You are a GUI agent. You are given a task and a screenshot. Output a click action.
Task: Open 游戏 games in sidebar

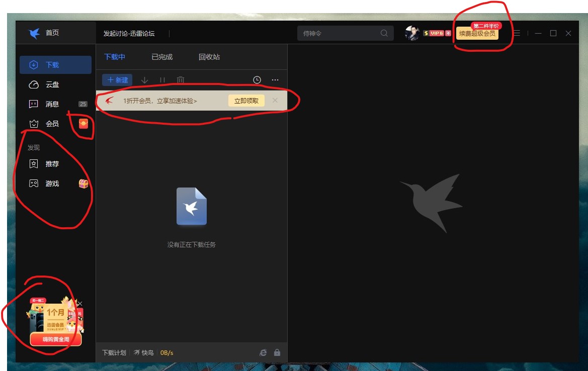coord(55,183)
